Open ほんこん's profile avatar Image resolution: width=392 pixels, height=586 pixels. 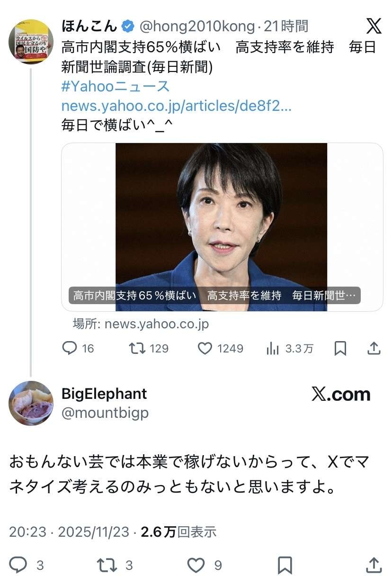point(31,42)
